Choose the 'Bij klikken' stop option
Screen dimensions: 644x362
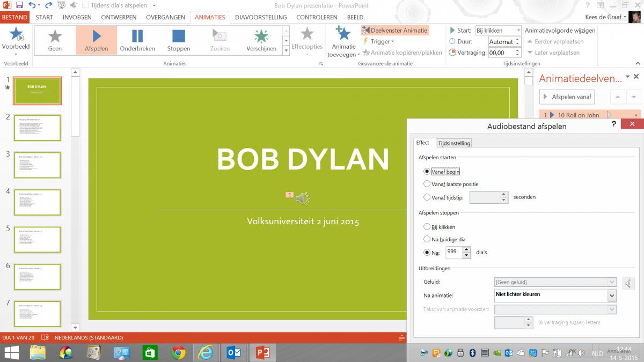click(427, 227)
